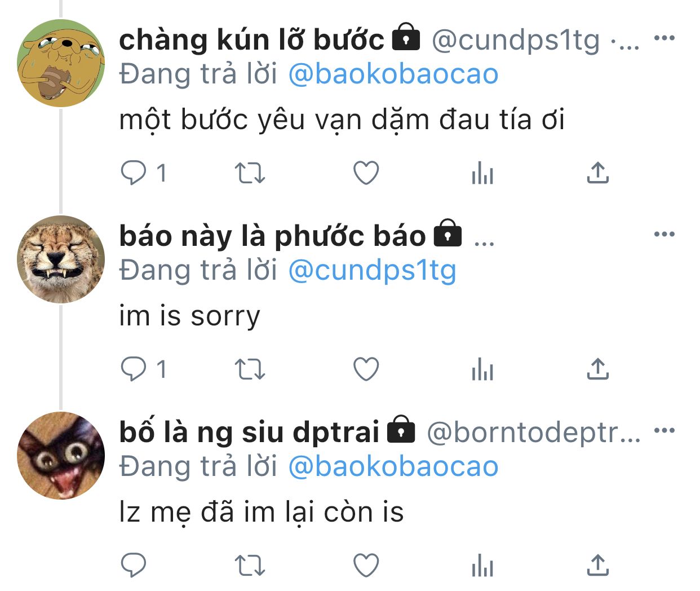Open the cheetah avatar profile

pos(61,259)
